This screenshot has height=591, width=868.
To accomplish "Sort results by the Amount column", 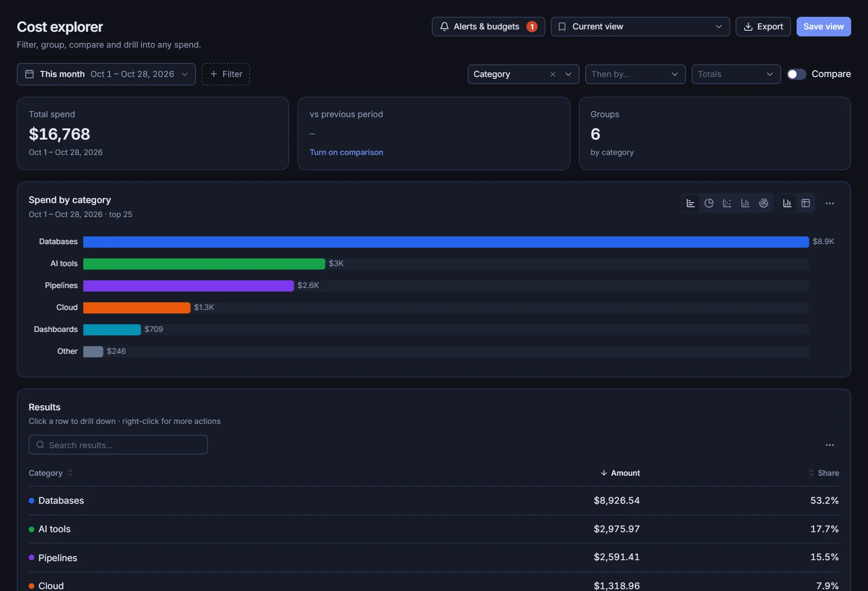I will (x=620, y=473).
